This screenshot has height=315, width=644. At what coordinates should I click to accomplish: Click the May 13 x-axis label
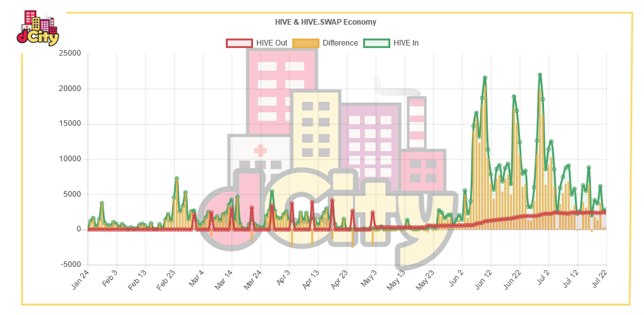pyautogui.click(x=397, y=280)
